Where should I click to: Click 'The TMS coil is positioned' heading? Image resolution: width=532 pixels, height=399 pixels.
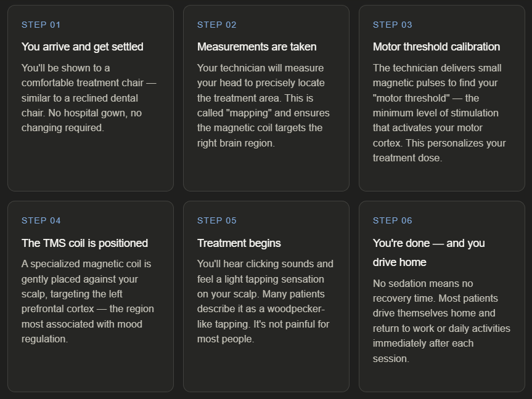[84, 243]
